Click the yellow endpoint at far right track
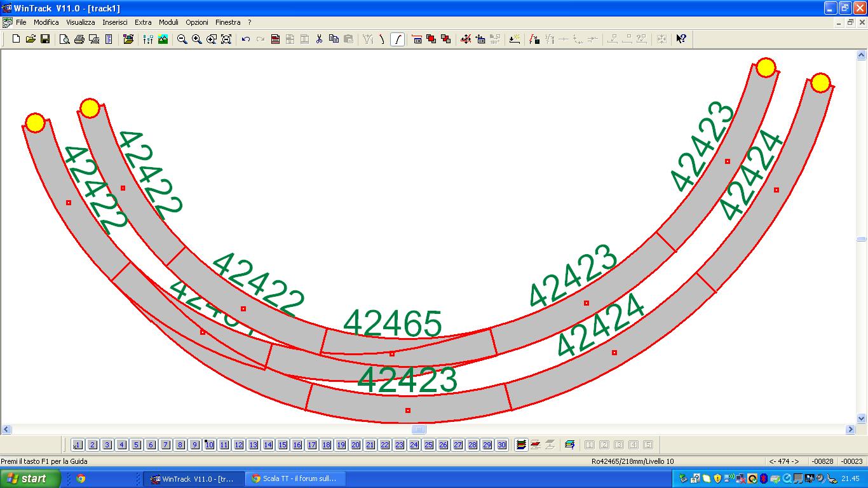The height and width of the screenshot is (488, 868). pos(820,83)
